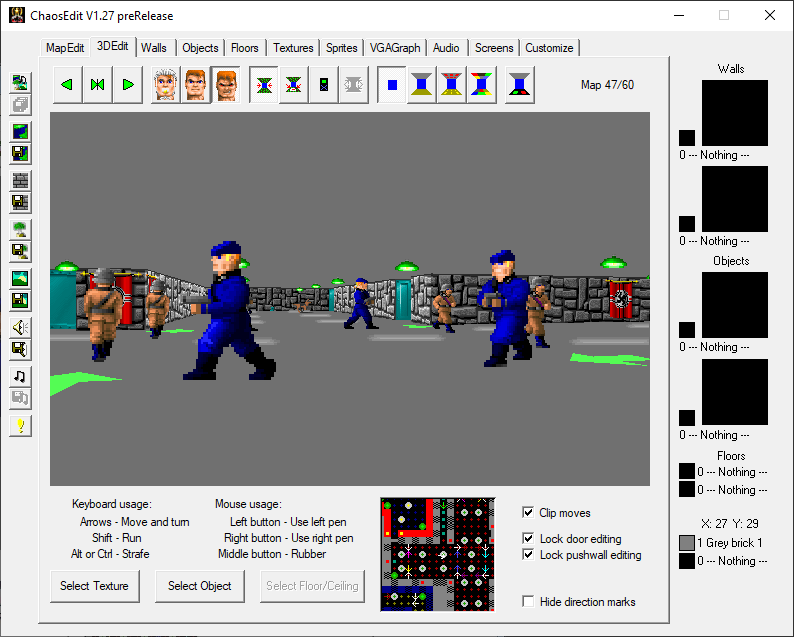794x637 pixels.
Task: Click the Select Texture button
Action: pyautogui.click(x=94, y=586)
